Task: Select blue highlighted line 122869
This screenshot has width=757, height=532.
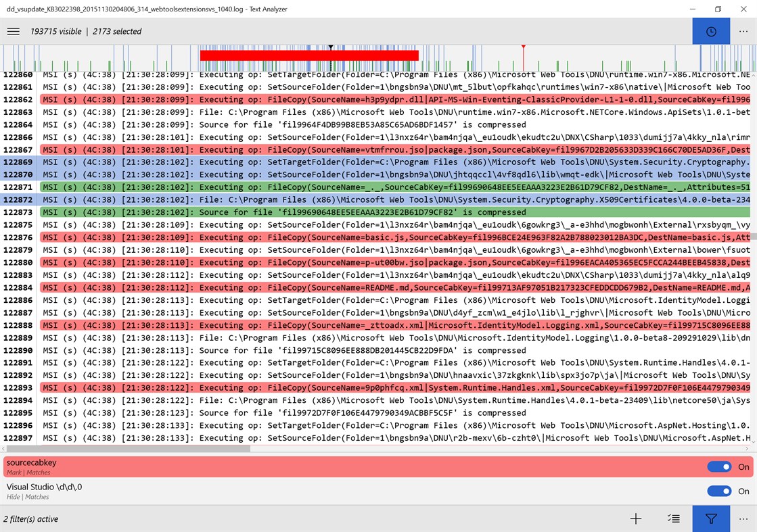Action: pyautogui.click(x=377, y=162)
